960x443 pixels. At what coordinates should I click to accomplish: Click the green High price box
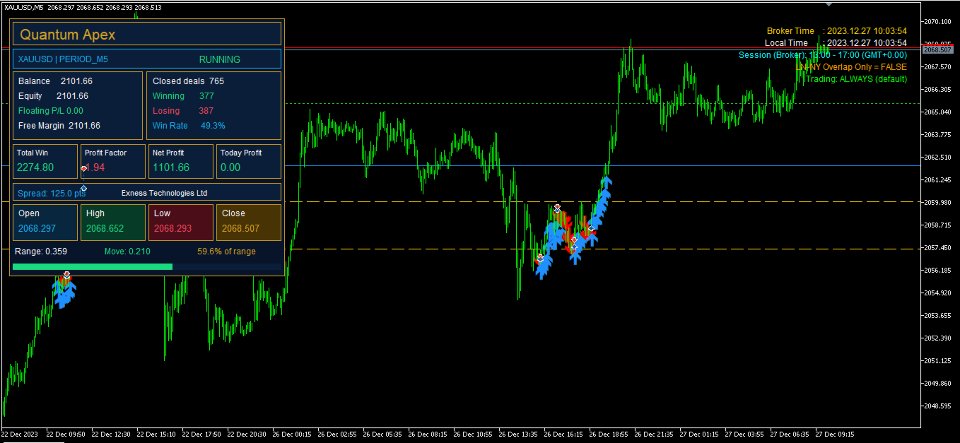[113, 222]
